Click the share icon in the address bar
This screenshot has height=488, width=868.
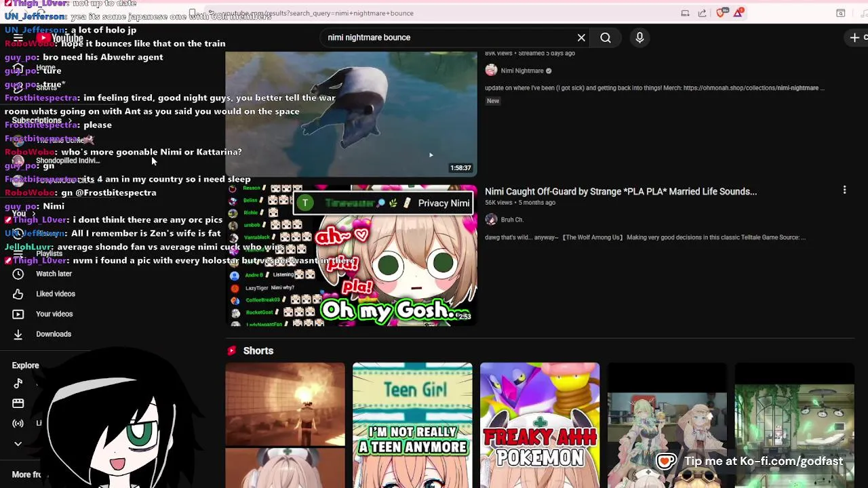coord(702,13)
